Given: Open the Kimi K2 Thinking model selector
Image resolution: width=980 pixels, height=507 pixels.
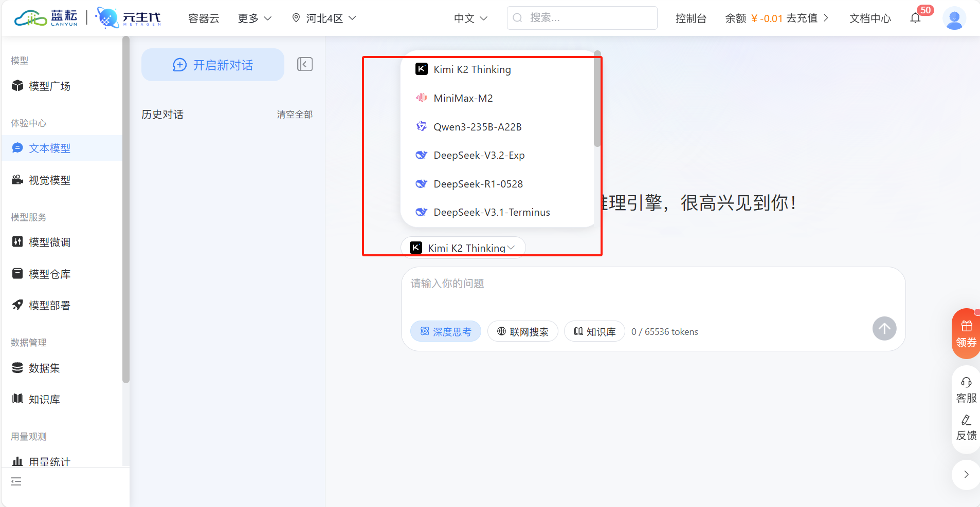Looking at the screenshot, I should [463, 248].
